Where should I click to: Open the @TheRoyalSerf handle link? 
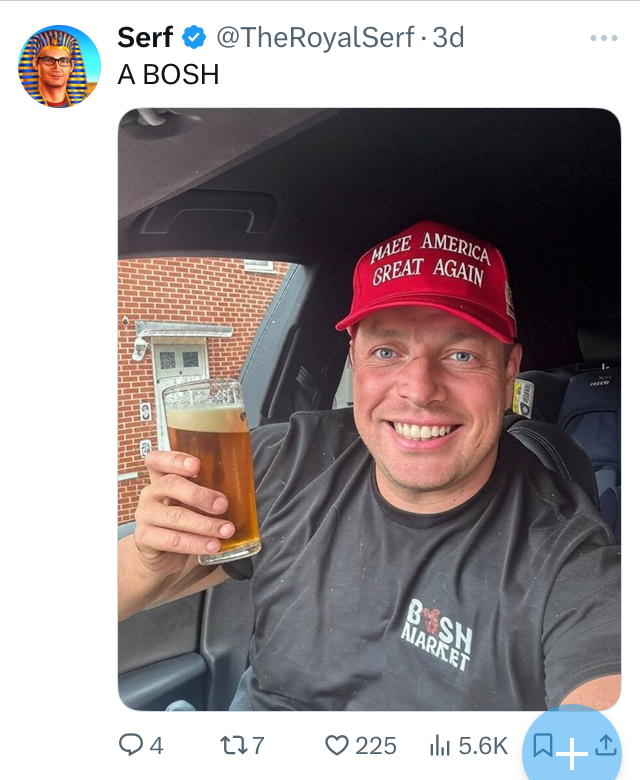tap(315, 38)
